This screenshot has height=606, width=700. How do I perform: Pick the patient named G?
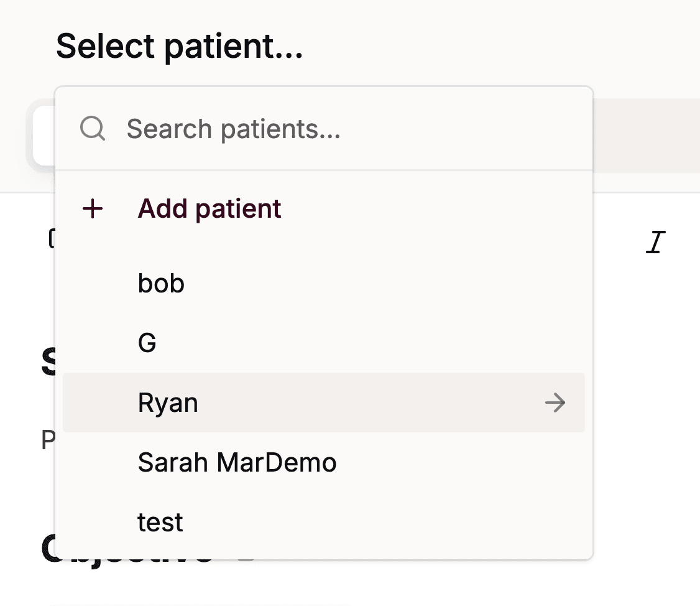147,343
